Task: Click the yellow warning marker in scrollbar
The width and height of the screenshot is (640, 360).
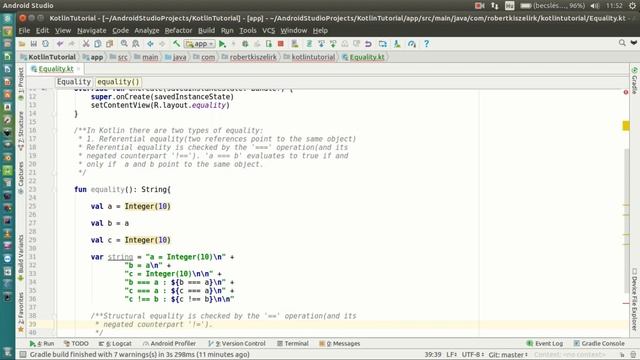Action: [626, 126]
